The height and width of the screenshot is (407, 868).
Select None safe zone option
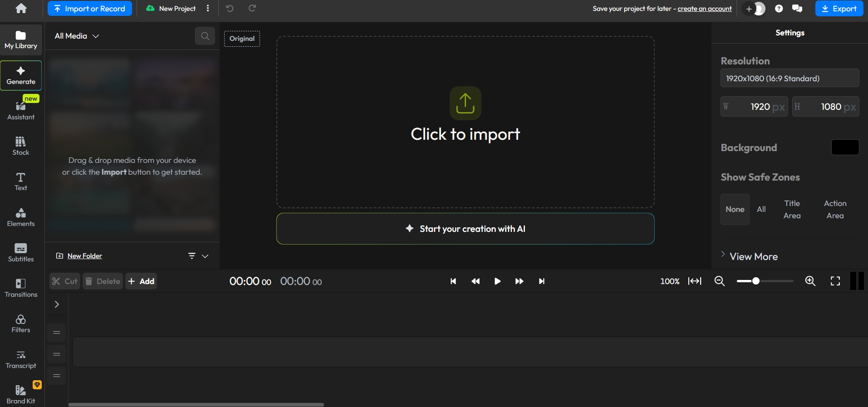coord(735,209)
